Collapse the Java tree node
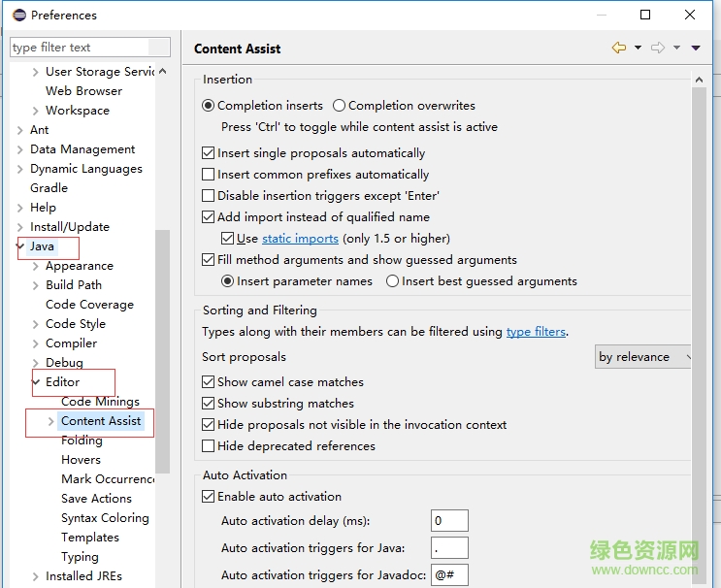Image resolution: width=721 pixels, height=588 pixels. pyautogui.click(x=20, y=246)
